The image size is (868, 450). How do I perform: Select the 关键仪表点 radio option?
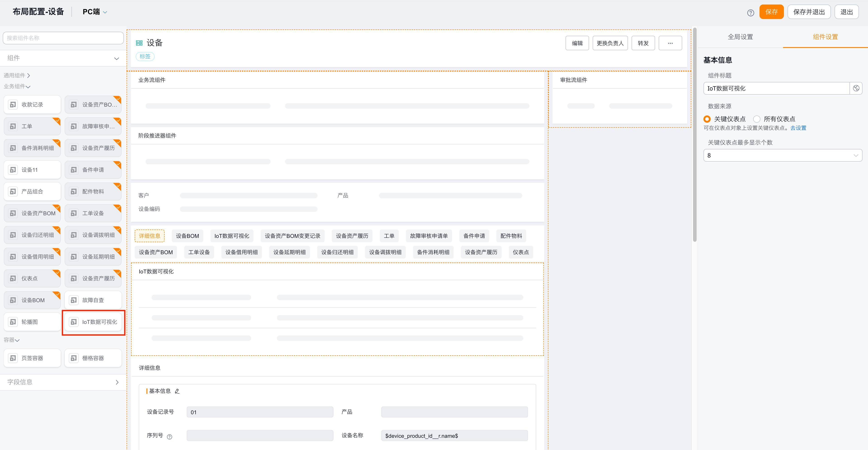pos(707,119)
